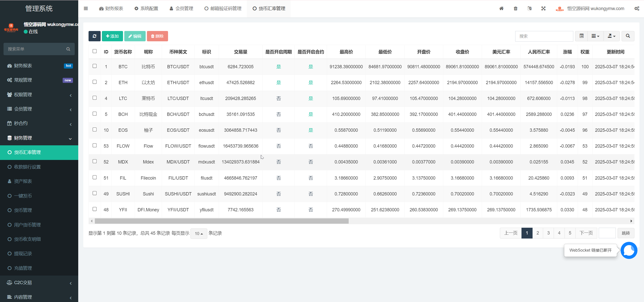Check the YFII row checkbox
This screenshot has height=302, width=644.
point(95,209)
